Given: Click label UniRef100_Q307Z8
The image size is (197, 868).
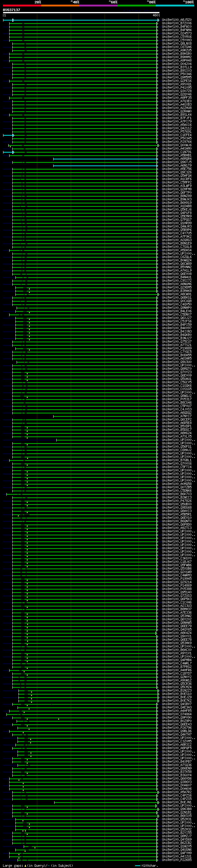Looking at the screenshot, I should (177, 91).
